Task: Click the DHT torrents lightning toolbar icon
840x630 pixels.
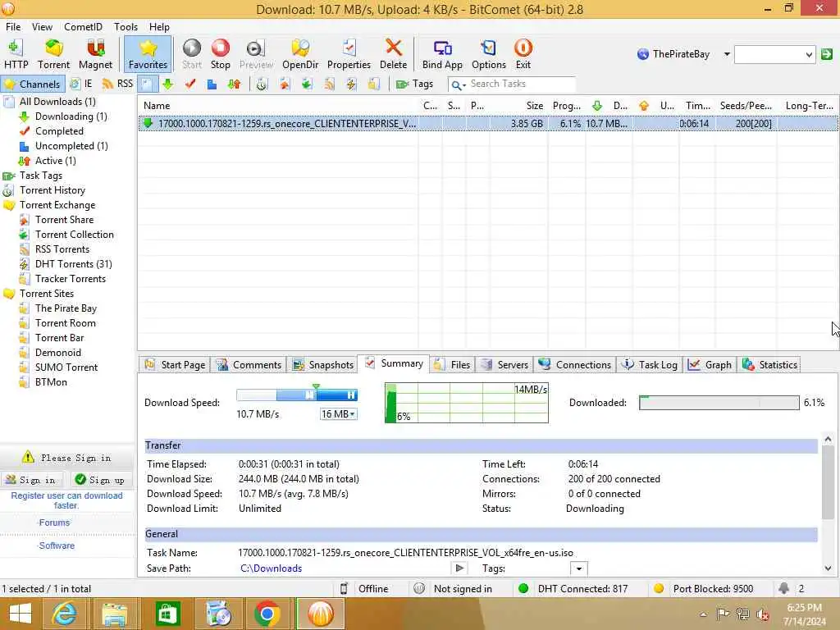Action: [351, 84]
